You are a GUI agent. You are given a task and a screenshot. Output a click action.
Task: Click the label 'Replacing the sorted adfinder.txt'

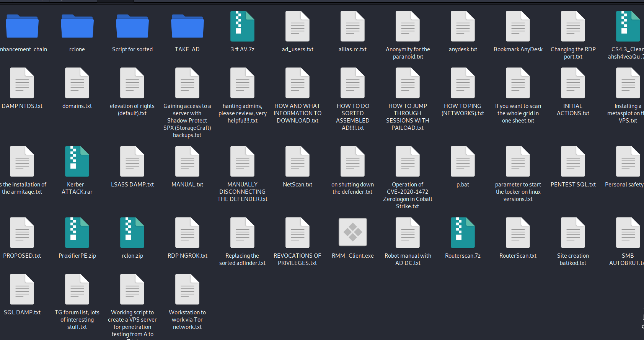coord(243,260)
